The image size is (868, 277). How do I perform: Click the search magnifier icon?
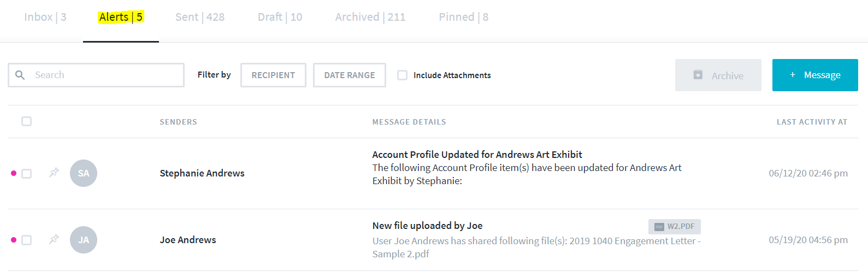[20, 75]
